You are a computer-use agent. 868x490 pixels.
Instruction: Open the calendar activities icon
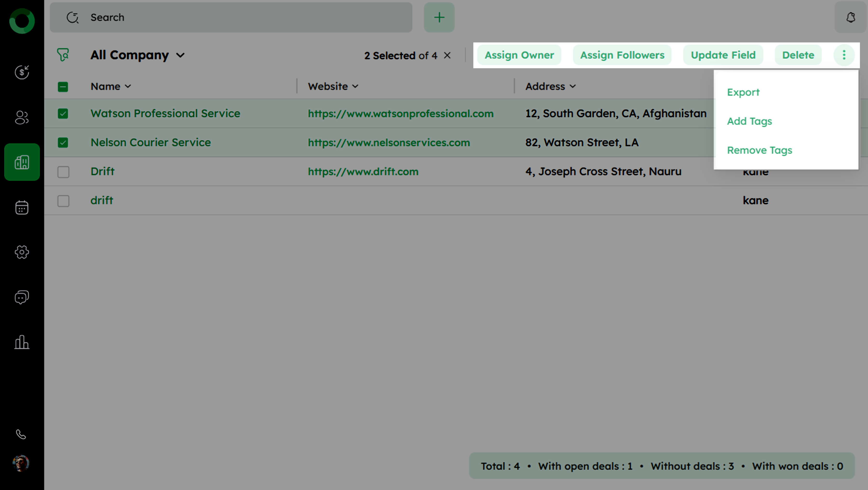tap(22, 207)
